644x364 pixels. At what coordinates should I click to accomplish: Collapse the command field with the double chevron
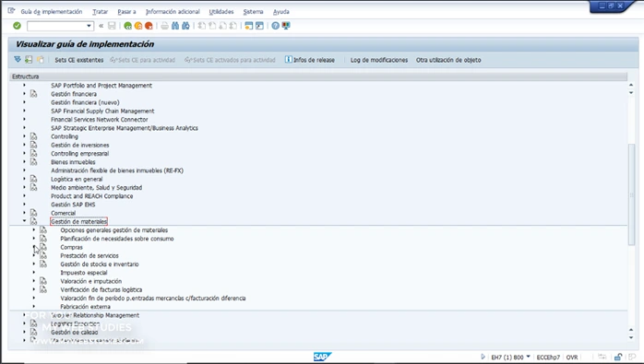click(x=101, y=26)
